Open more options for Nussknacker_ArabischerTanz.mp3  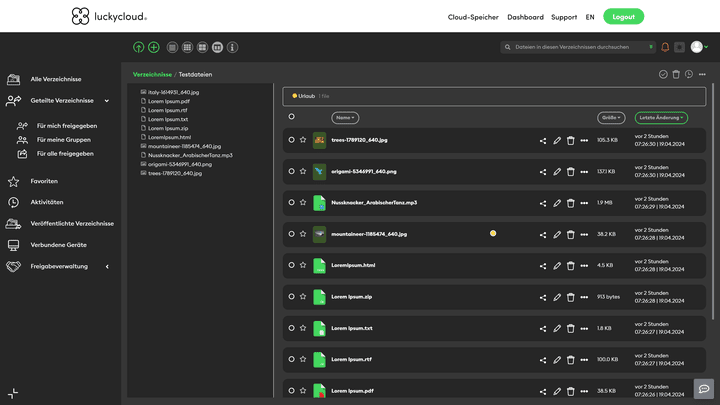(x=584, y=203)
